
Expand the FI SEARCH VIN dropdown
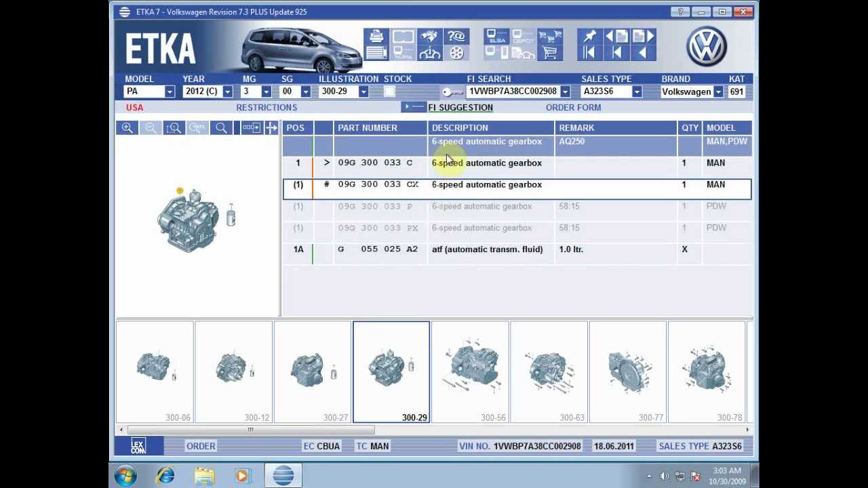pyautogui.click(x=565, y=92)
